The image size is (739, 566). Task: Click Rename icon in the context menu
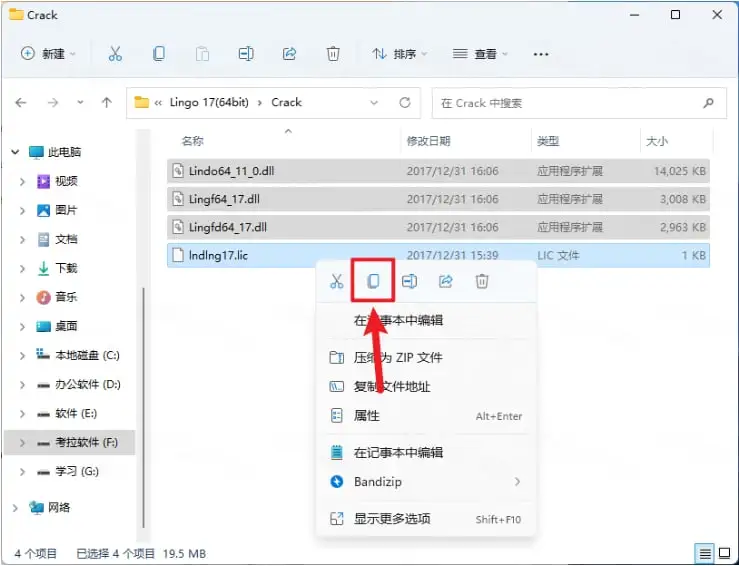(x=409, y=281)
